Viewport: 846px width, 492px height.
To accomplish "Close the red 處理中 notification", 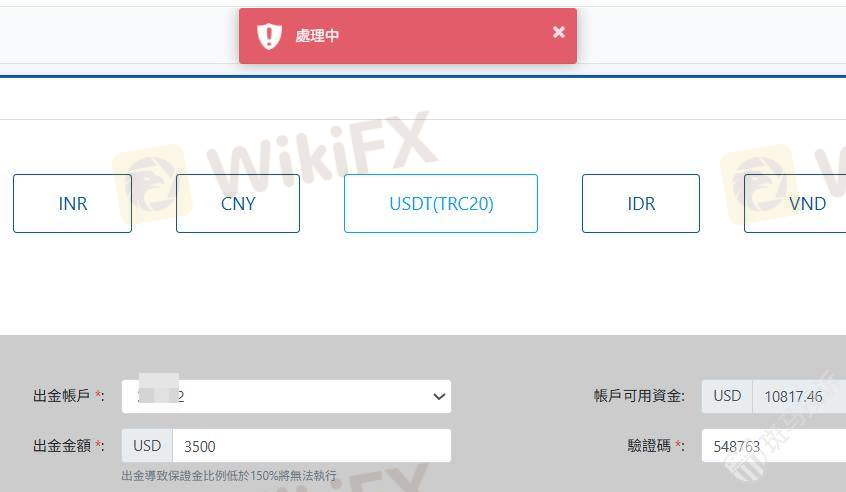I will click(x=558, y=32).
